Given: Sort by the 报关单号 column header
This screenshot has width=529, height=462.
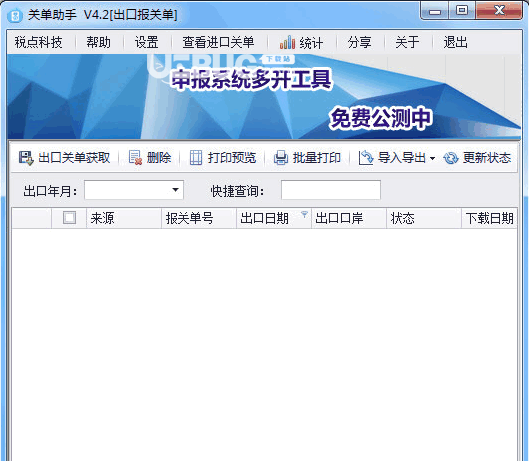Looking at the screenshot, I should tap(199, 218).
